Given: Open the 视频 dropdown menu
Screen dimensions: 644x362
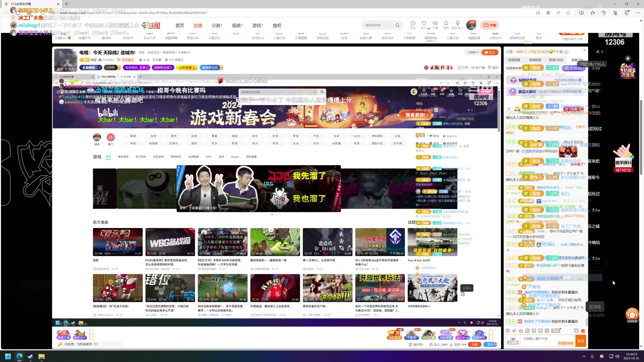Looking at the screenshot, I should [x=237, y=25].
